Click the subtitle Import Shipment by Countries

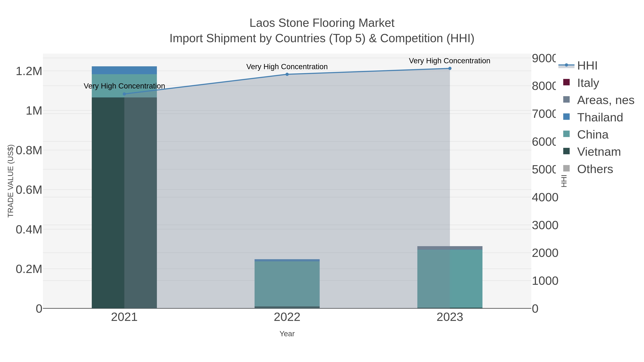pos(322,38)
